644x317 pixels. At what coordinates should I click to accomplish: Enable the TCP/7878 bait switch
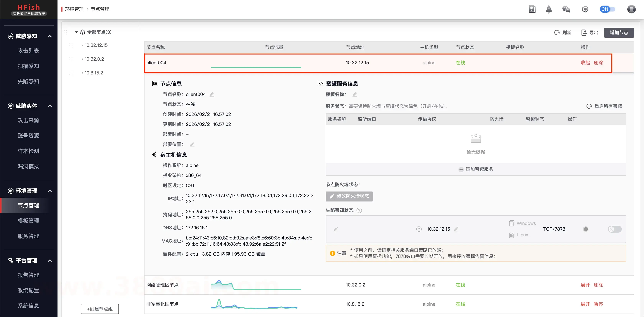click(614, 229)
